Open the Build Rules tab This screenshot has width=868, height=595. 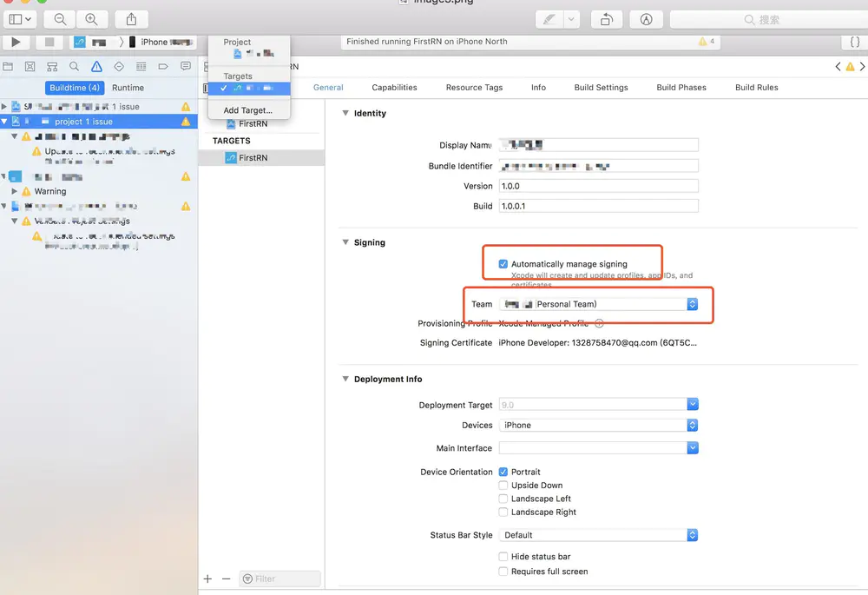757,88
